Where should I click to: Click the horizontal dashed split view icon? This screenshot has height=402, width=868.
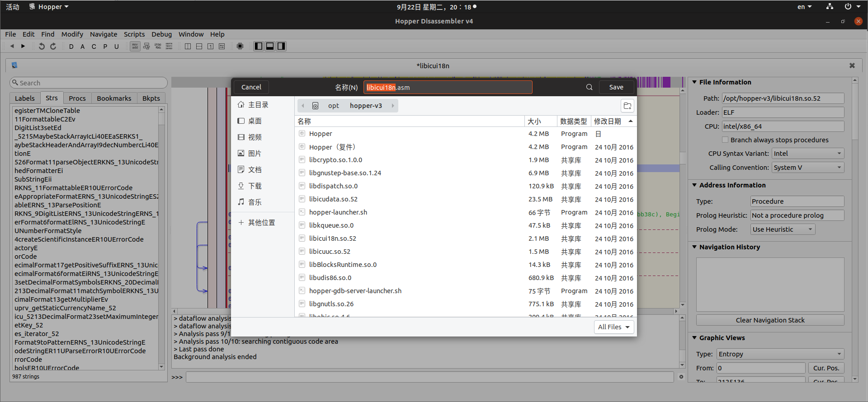(x=199, y=46)
